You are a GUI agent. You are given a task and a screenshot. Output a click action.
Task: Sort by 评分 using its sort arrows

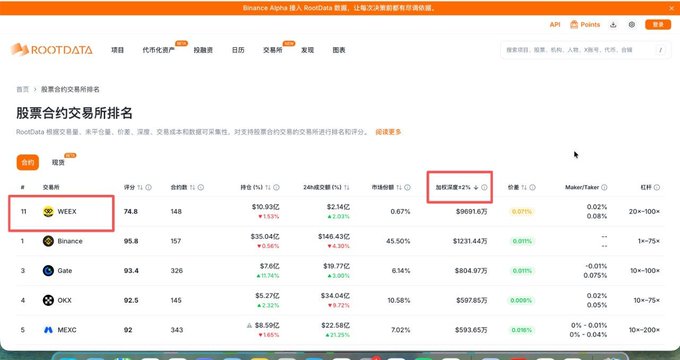[140, 187]
